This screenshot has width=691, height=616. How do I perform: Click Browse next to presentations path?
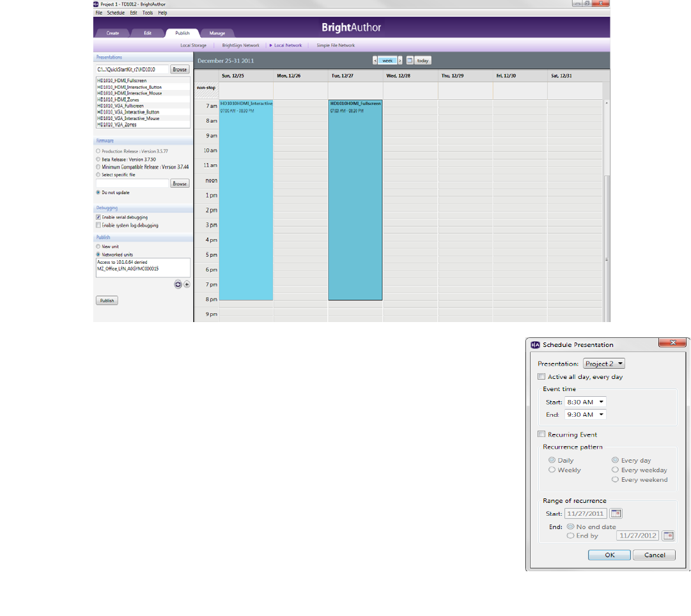[x=180, y=70]
